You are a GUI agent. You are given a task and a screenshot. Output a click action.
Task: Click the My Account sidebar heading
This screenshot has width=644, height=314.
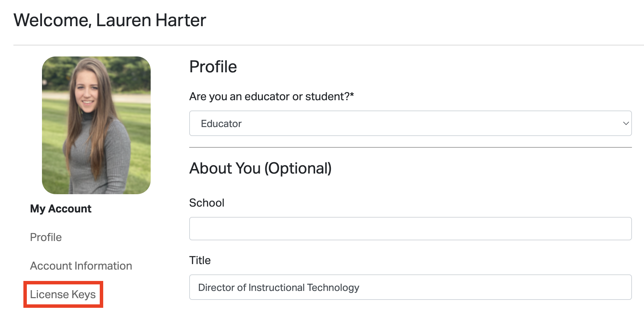(61, 209)
